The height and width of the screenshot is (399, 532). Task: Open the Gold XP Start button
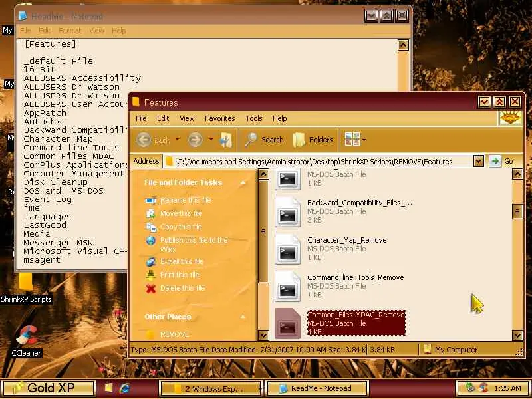point(48,388)
